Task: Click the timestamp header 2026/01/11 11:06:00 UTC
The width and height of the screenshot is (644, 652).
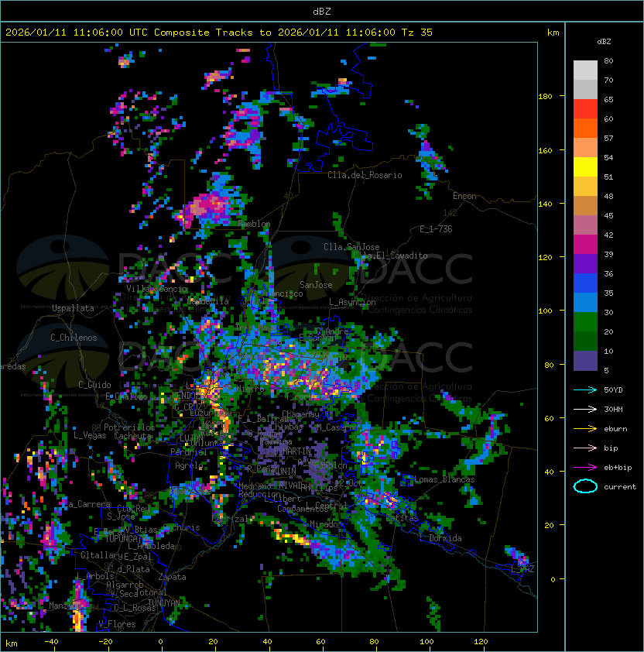Action: (76, 33)
